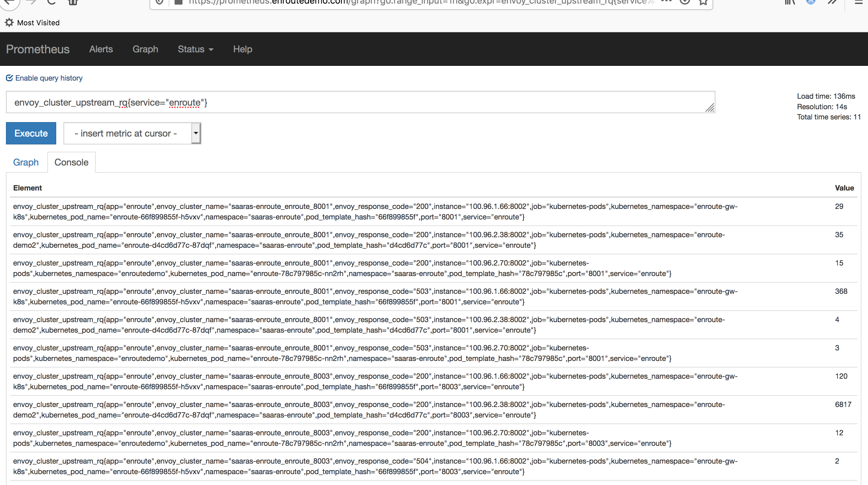Select the value cell showing 15
The image size is (868, 485).
839,263
